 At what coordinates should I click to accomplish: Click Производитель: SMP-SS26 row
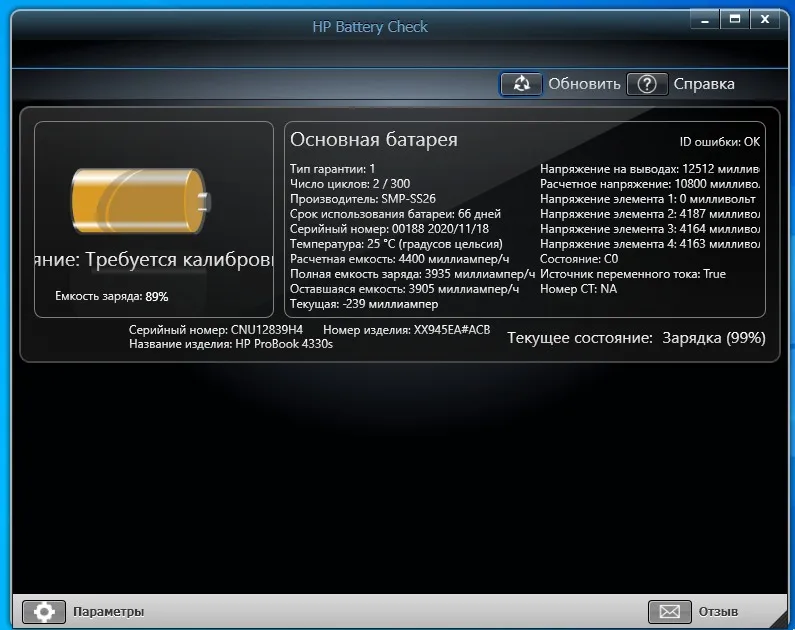[x=363, y=199]
